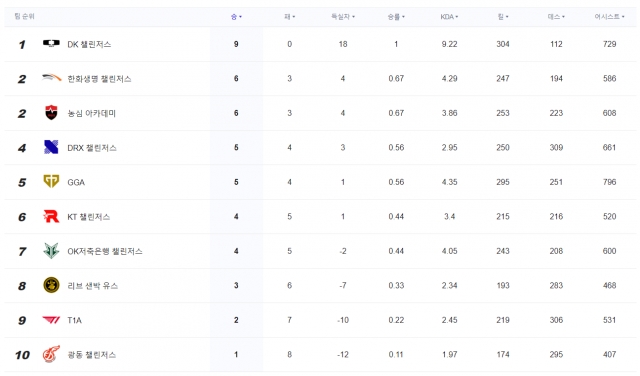Screen dimensions: 640x376
Task: Click the DRX 챌린저스 blue logo
Action: click(51, 147)
